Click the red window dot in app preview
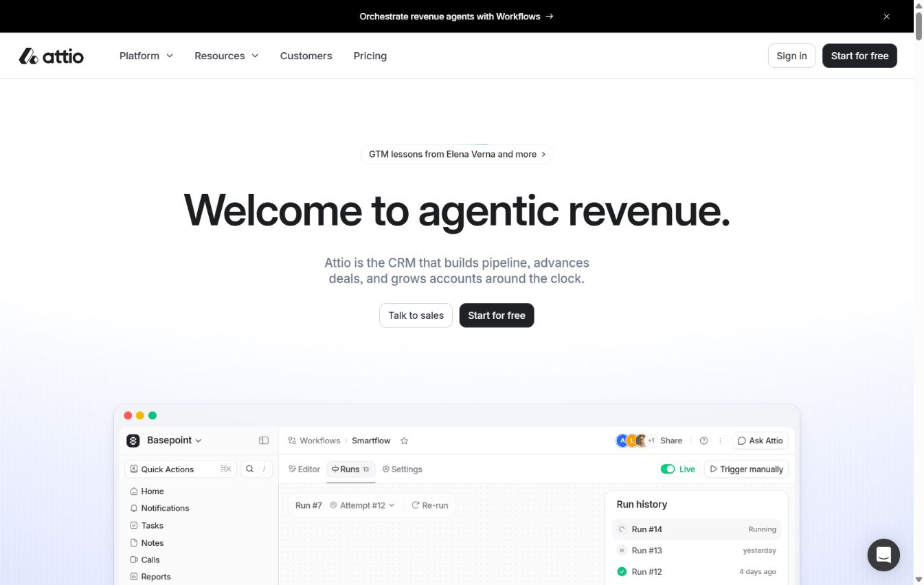 (128, 415)
